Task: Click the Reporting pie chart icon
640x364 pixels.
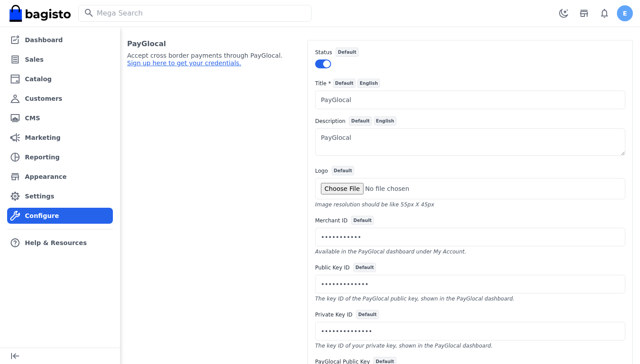Action: (x=15, y=157)
